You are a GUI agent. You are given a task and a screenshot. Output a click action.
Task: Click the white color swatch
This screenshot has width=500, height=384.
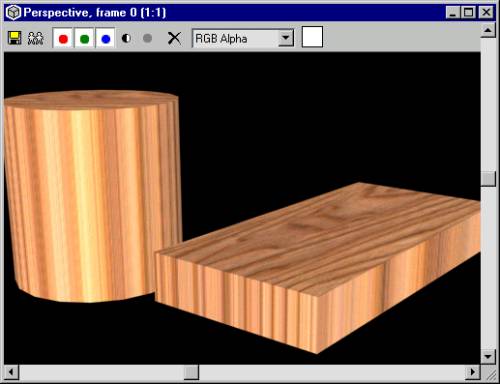coord(312,37)
